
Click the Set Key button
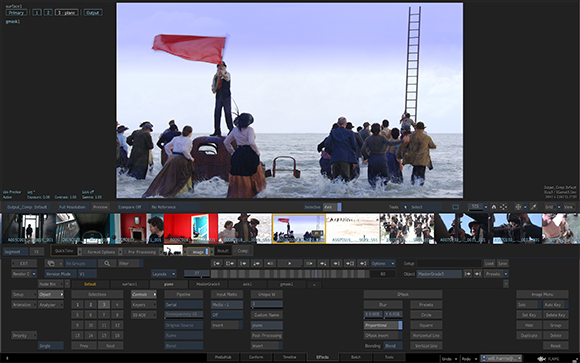(529, 315)
